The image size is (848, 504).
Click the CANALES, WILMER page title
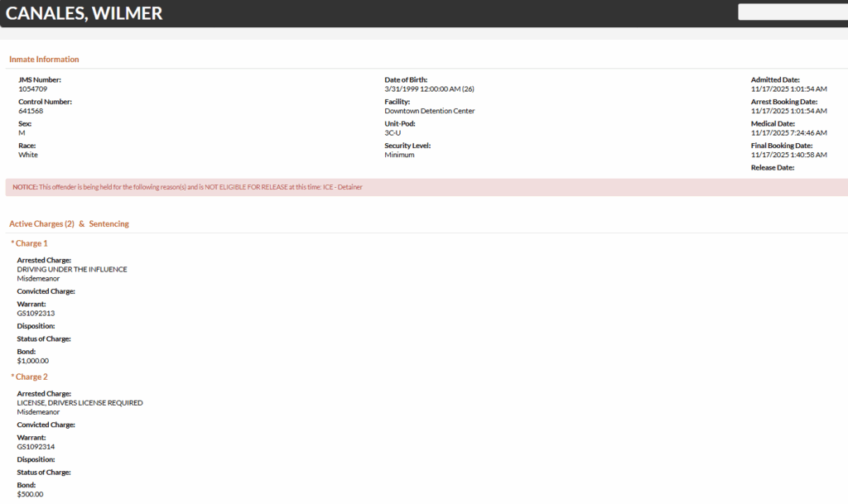pyautogui.click(x=84, y=13)
